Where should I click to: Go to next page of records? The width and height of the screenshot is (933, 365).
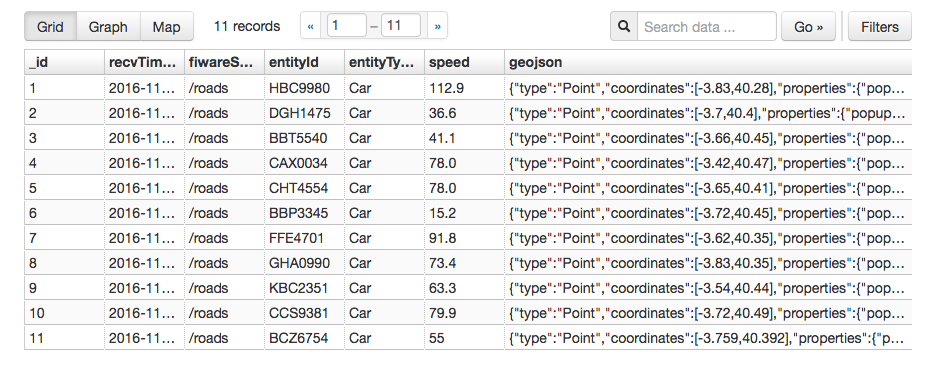438,26
